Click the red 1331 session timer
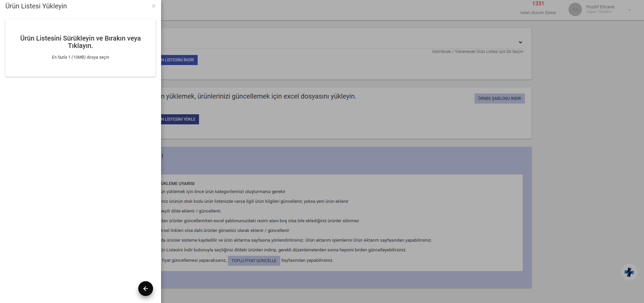The width and height of the screenshot is (644, 303). click(x=538, y=4)
